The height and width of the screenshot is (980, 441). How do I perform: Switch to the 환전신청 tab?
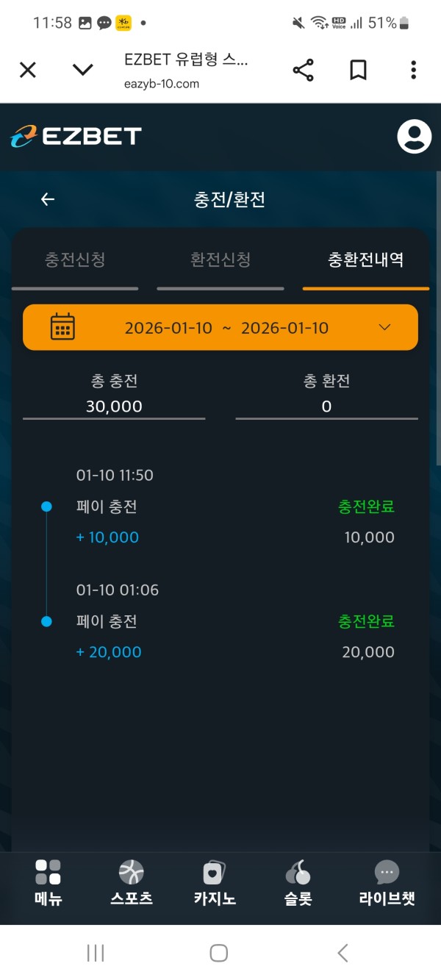[220, 260]
